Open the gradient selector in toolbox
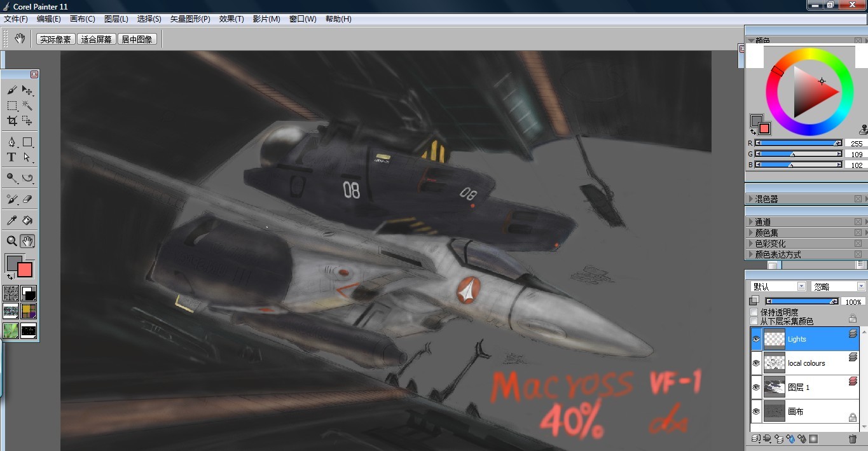The image size is (868, 451). coord(29,293)
